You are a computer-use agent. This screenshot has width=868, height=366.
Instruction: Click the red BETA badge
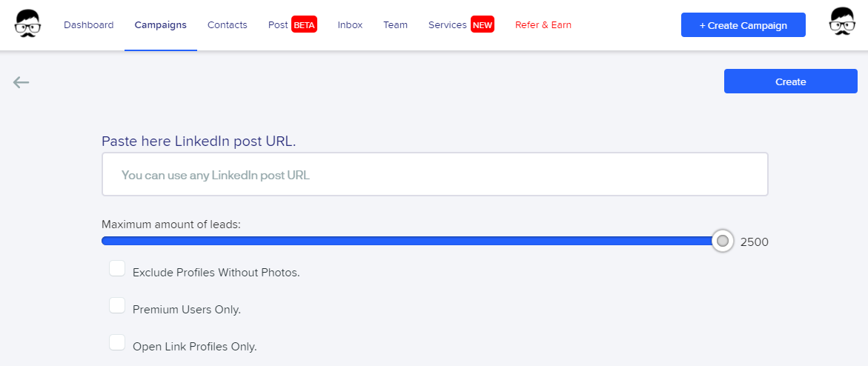point(304,25)
